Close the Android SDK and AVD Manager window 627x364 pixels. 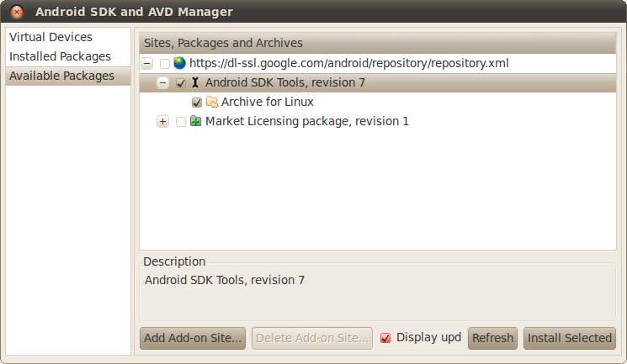click(16, 12)
